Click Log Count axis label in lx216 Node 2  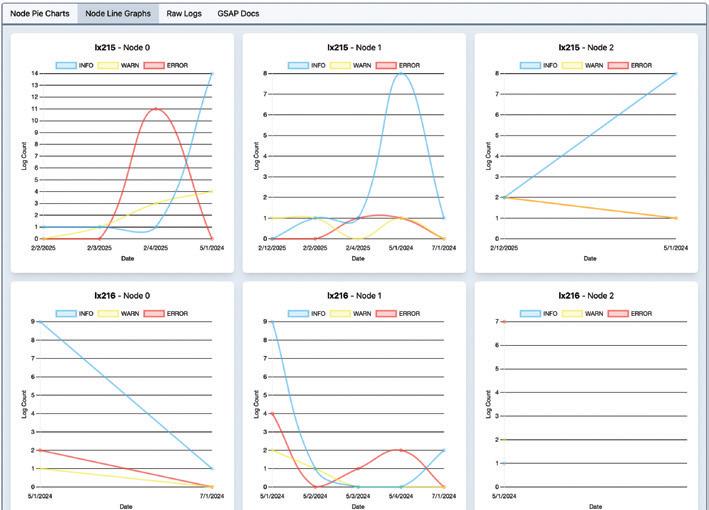point(488,404)
